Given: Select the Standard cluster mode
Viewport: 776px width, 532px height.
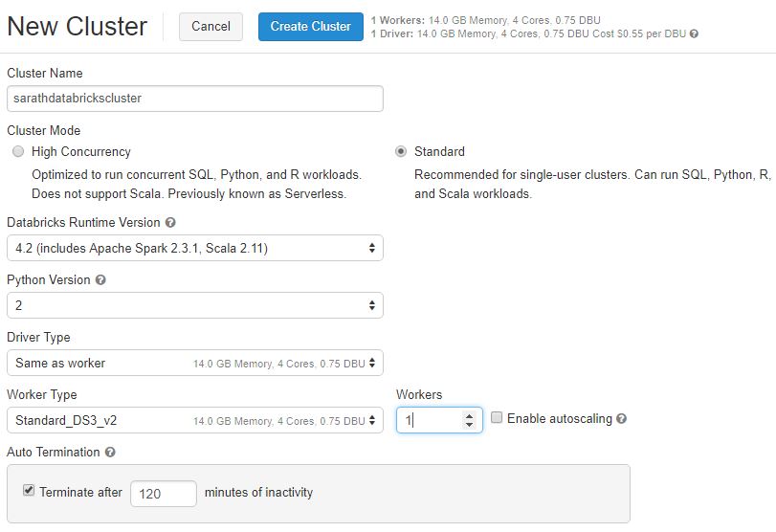Looking at the screenshot, I should [401, 151].
